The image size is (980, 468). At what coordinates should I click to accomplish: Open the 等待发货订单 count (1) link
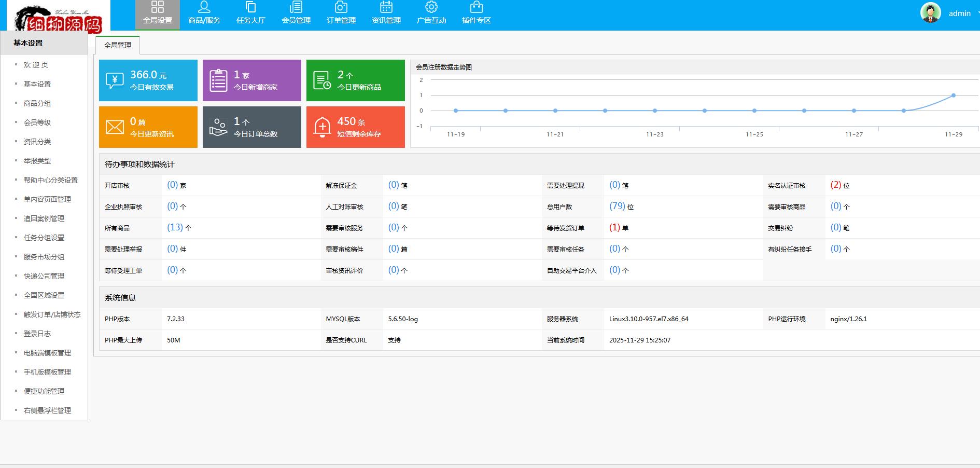tap(614, 228)
